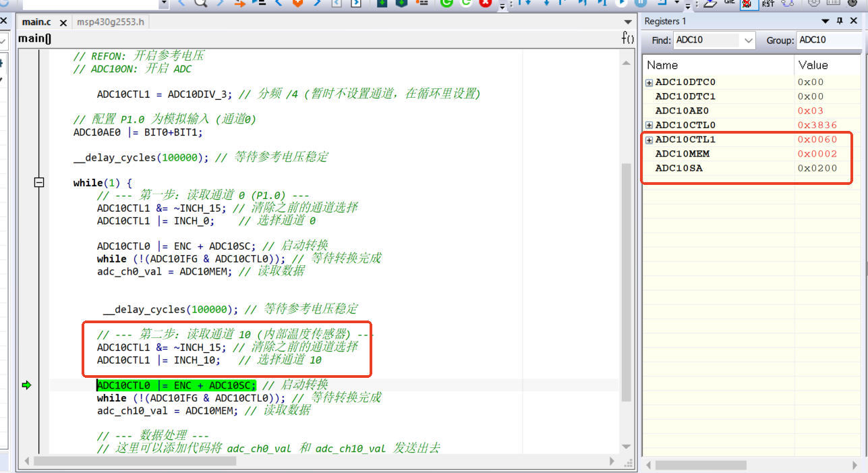Click the RST reset toolbar icon
The height and width of the screenshot is (473, 868).
click(768, 3)
